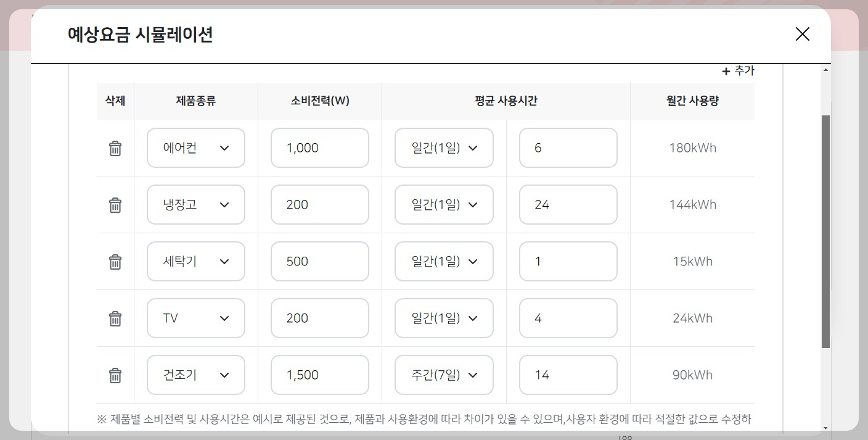Delete the 에어컨 (air conditioner) row

(x=115, y=148)
